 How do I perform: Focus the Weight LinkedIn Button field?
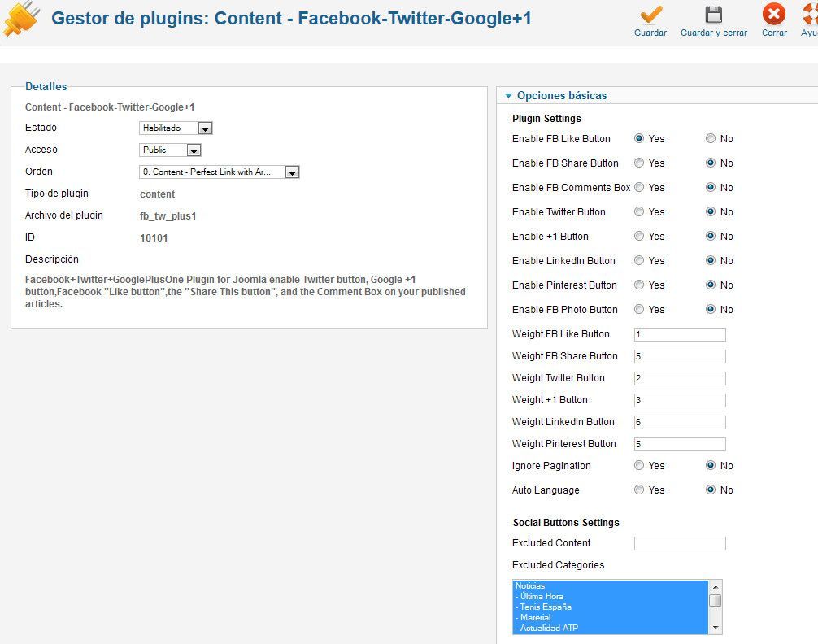[680, 422]
